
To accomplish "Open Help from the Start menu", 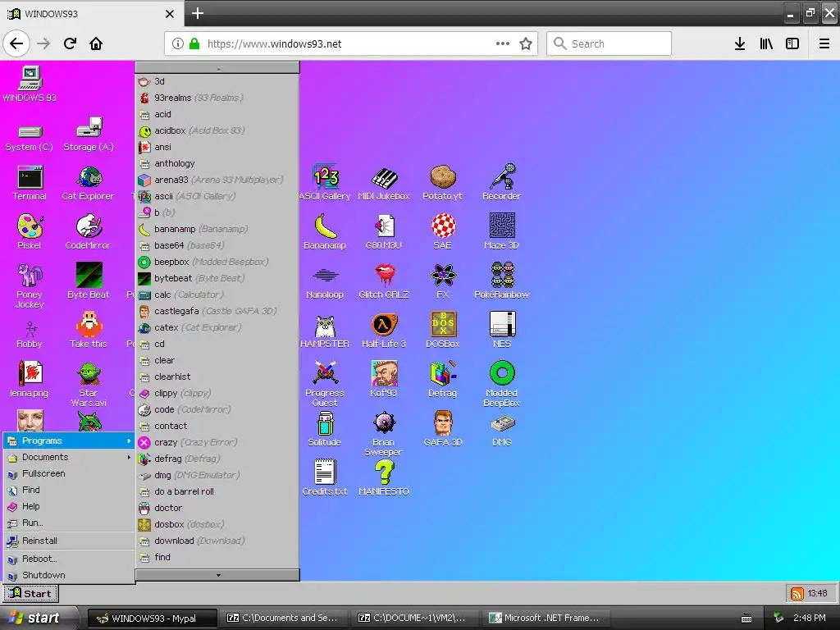I will [x=69, y=506].
